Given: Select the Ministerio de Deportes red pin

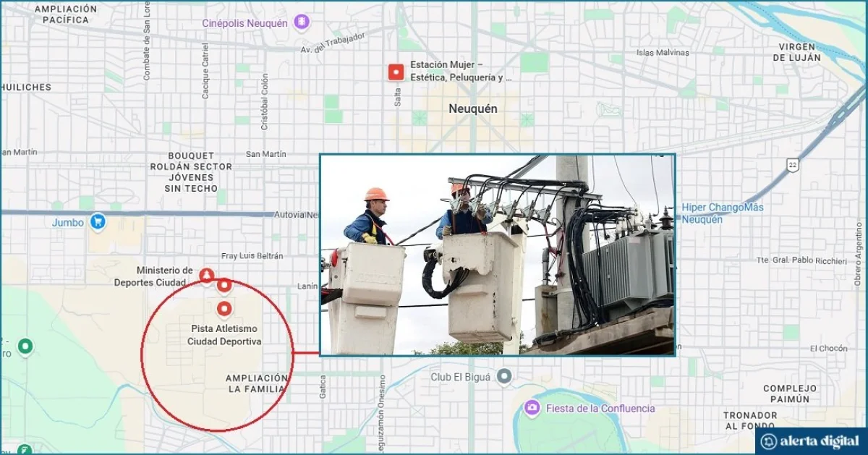Looking at the screenshot, I should (x=207, y=275).
